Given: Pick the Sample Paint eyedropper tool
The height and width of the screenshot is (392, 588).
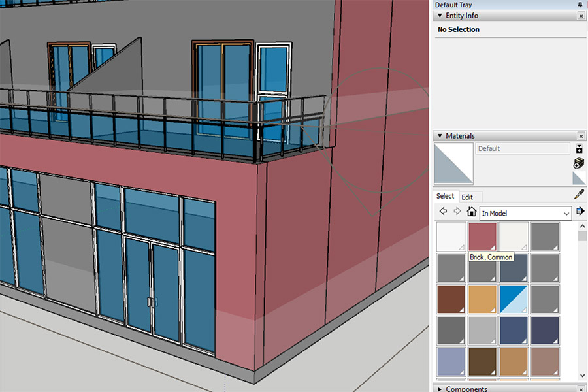Looking at the screenshot, I should coord(579,194).
